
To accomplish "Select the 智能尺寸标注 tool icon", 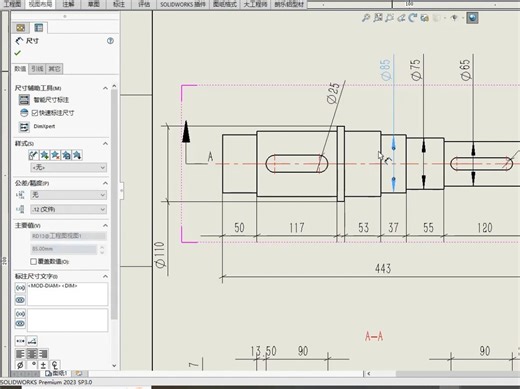I will coord(24,99).
